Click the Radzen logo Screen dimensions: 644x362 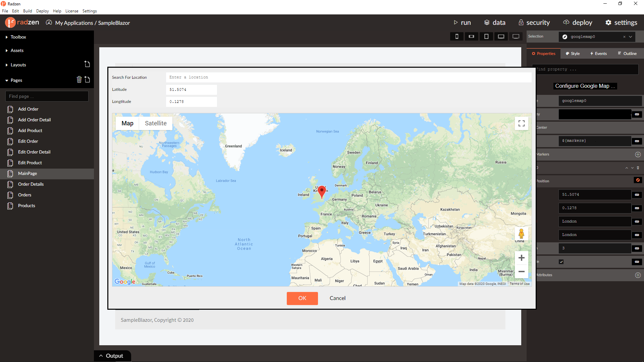(22, 22)
